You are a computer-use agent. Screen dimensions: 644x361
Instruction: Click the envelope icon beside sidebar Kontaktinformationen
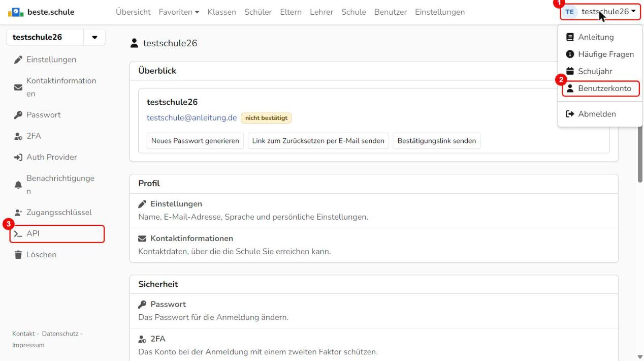[18, 87]
